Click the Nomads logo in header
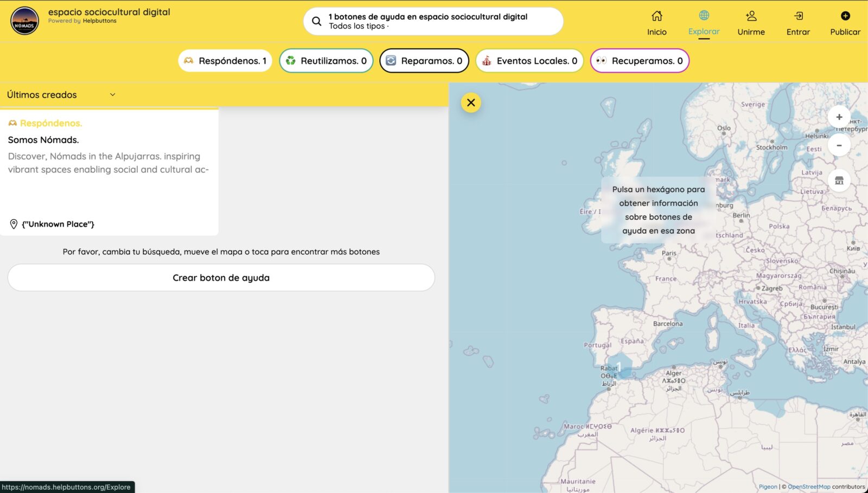The width and height of the screenshot is (868, 493). pyautogui.click(x=24, y=21)
